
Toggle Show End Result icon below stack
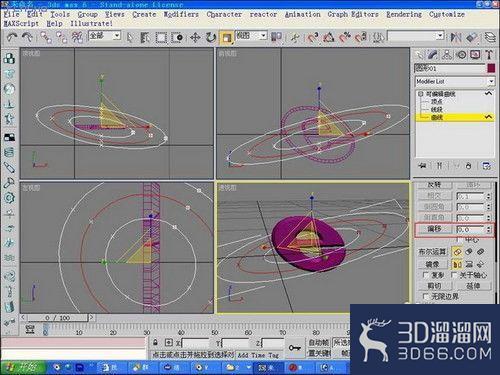[439, 166]
